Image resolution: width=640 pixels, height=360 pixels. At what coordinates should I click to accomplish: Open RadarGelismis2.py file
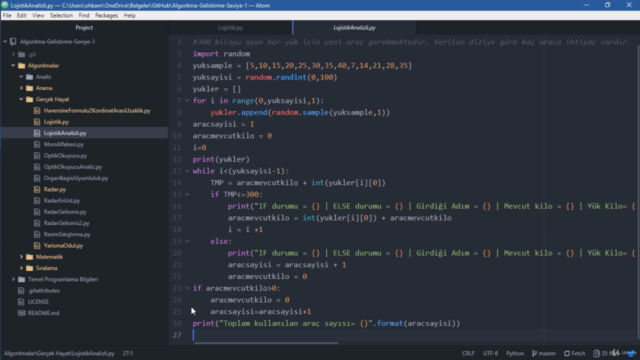67,223
